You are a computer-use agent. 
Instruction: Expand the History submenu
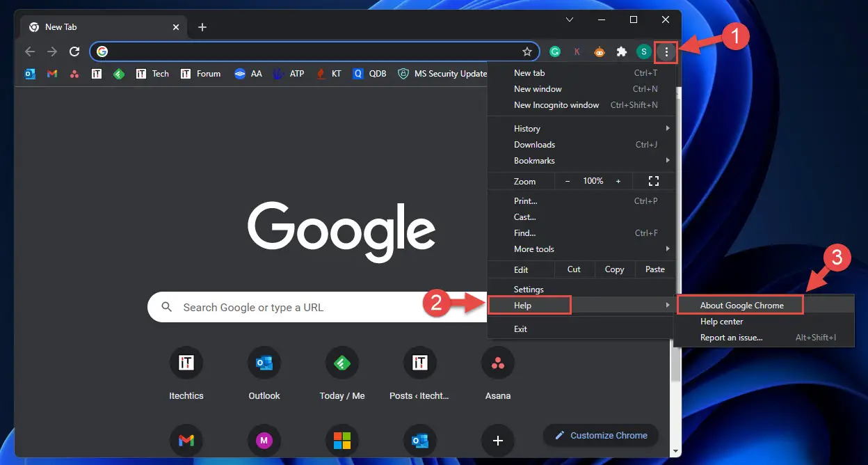[580, 129]
